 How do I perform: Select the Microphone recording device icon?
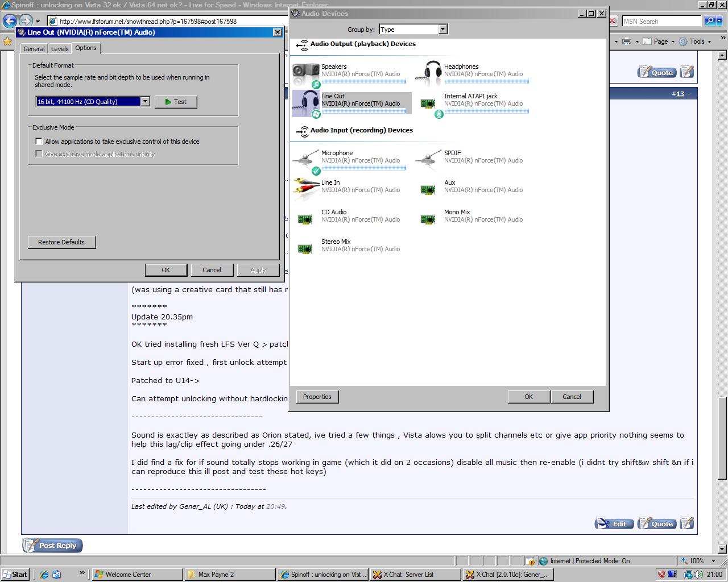coord(307,161)
